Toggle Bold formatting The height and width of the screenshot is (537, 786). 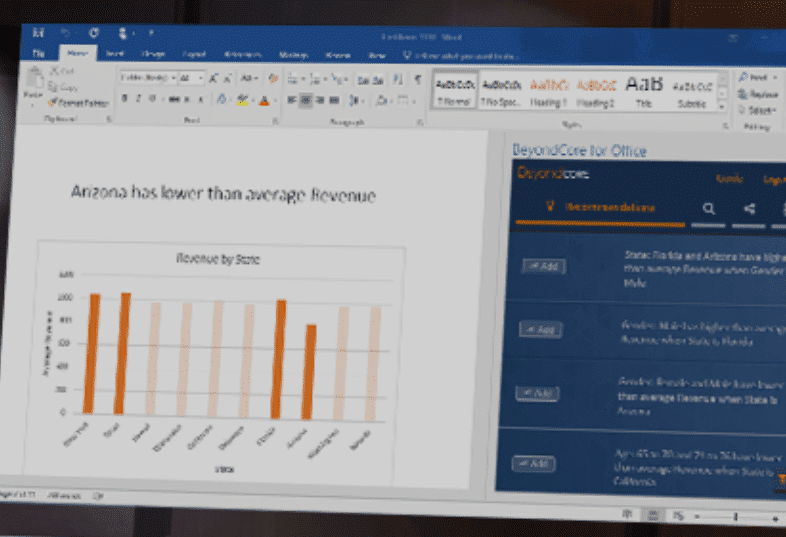124,99
